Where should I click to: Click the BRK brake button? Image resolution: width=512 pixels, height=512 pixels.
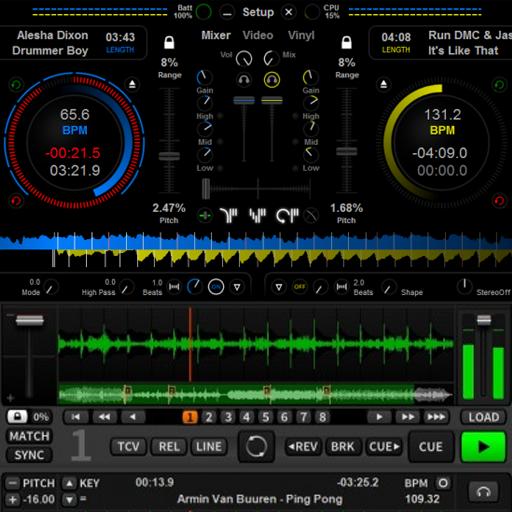click(343, 447)
